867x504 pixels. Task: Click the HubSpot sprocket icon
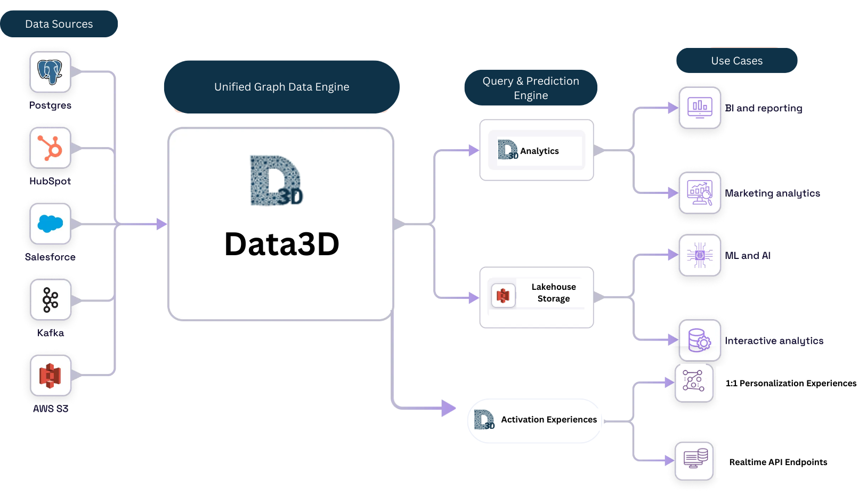(50, 148)
